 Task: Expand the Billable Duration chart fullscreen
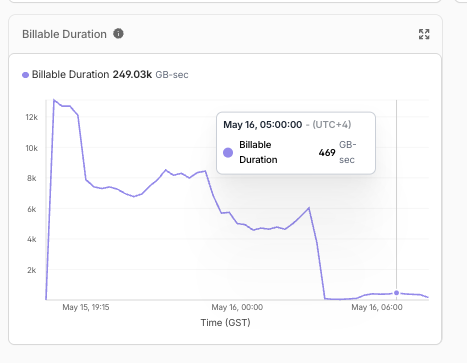tap(424, 34)
